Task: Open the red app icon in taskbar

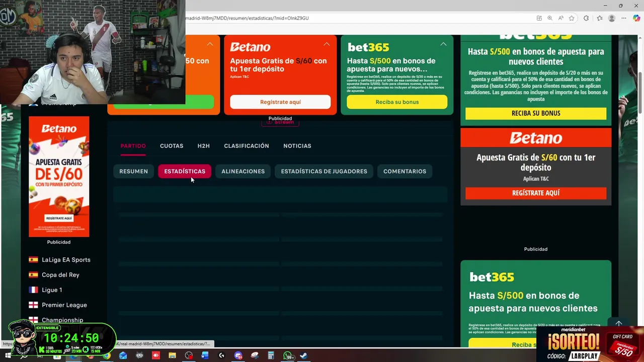Action: 155,355
